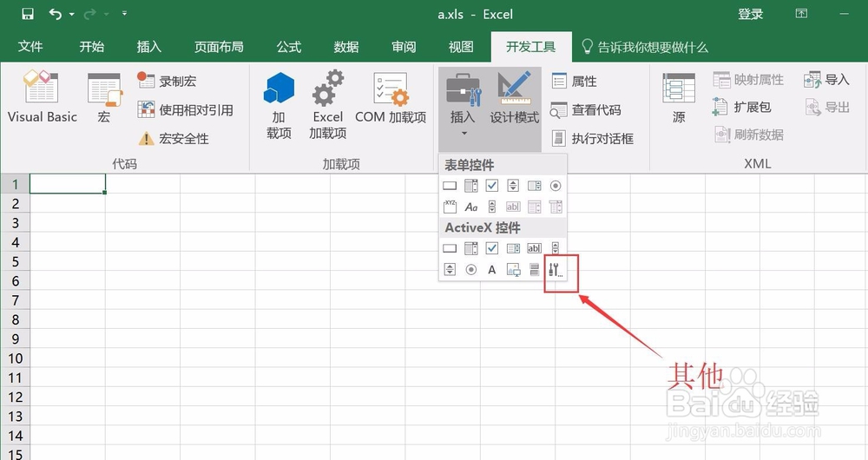Open ribbon display options
The image size is (868, 460).
click(x=801, y=13)
